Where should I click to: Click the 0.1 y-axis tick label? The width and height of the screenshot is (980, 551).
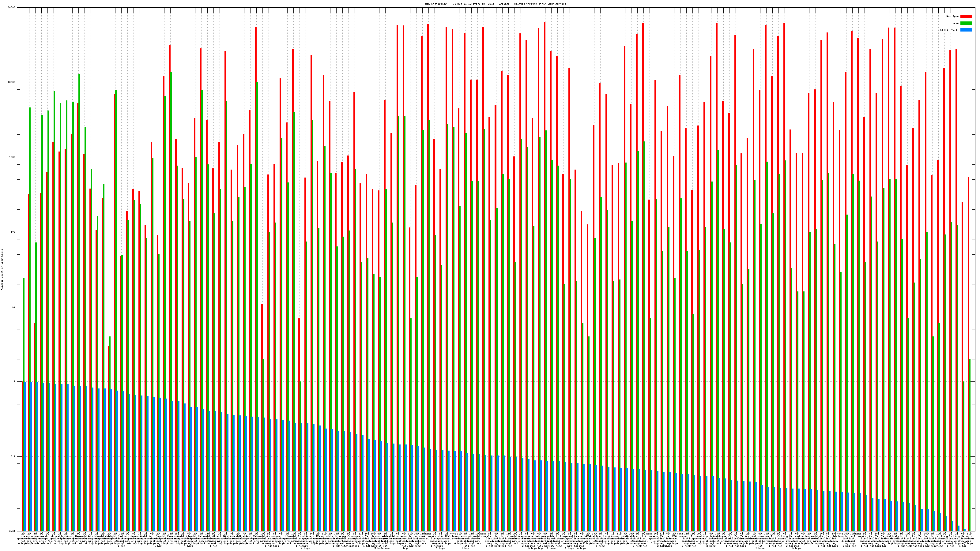click(x=13, y=457)
